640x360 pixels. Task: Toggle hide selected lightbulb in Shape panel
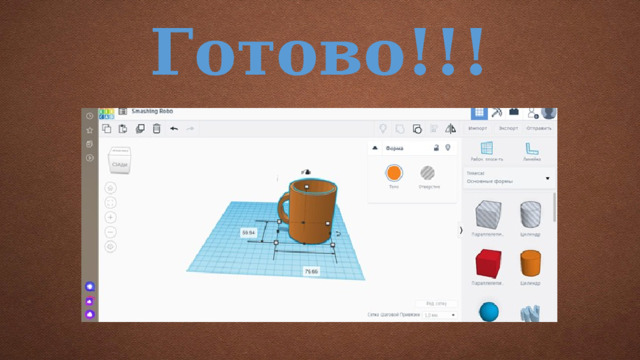[448, 148]
